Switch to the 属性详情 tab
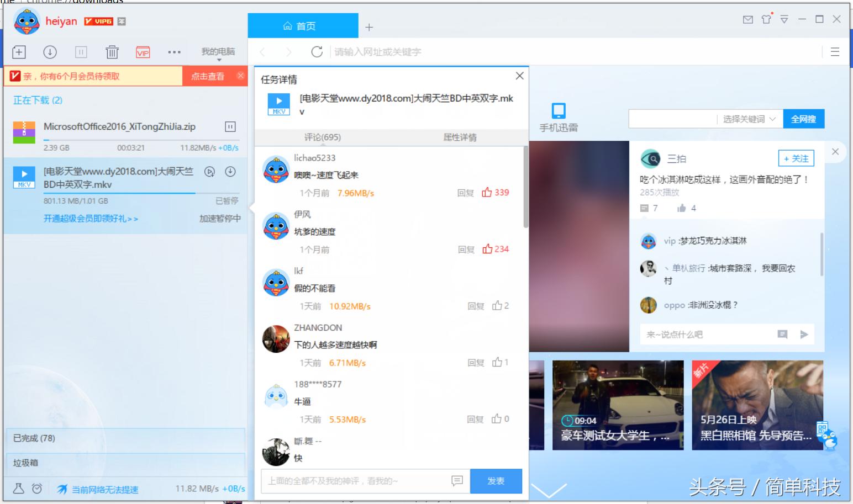 [461, 137]
